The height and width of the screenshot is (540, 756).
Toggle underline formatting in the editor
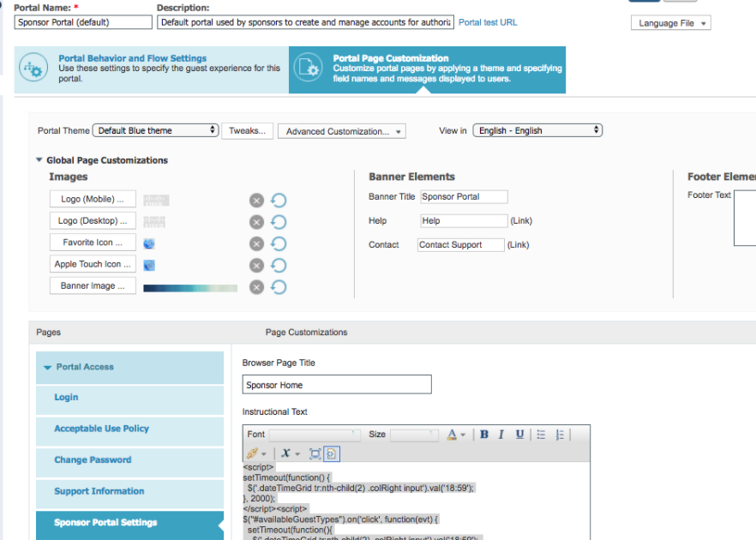tap(519, 435)
